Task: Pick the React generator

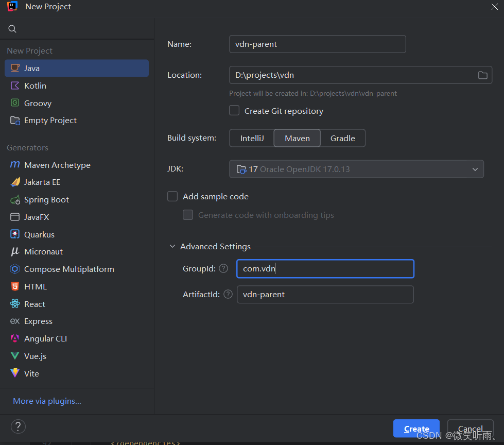Action: [x=77, y=304]
